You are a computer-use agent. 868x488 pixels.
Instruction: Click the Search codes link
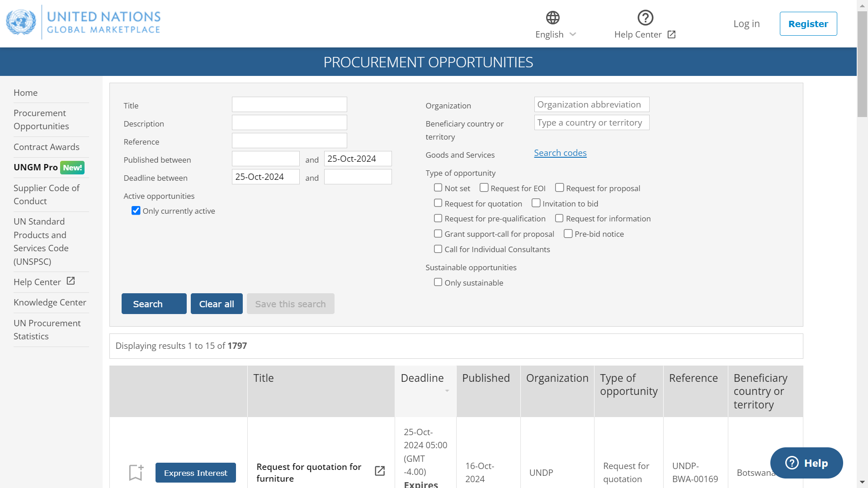point(560,153)
